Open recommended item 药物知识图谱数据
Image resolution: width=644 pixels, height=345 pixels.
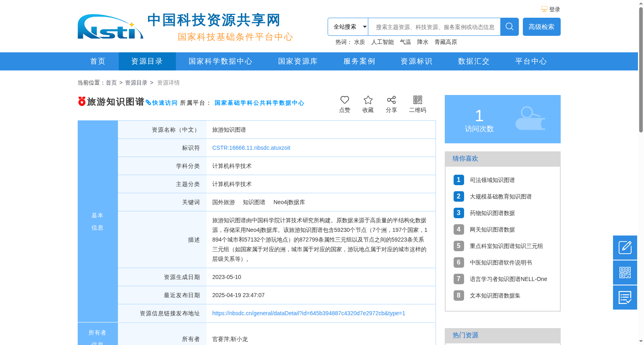point(492,213)
